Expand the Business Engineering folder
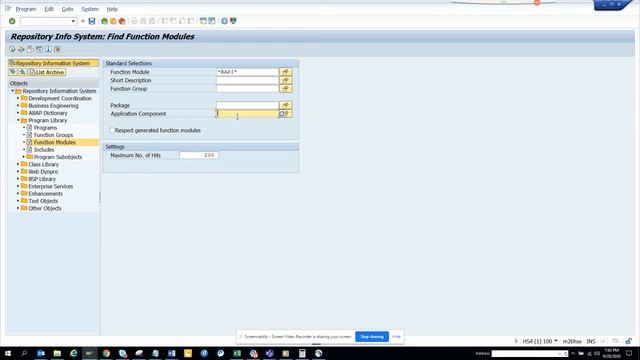This screenshot has width=640, height=360. pyautogui.click(x=18, y=106)
